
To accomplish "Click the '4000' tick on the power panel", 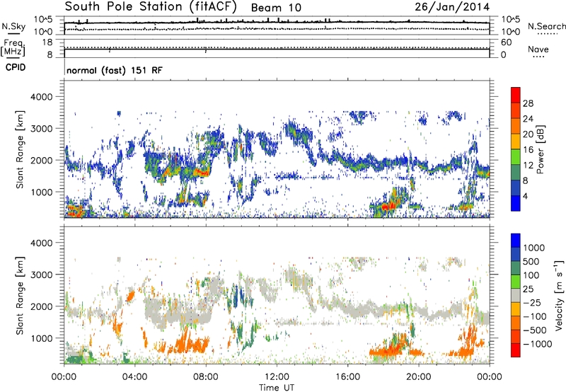I will point(41,97).
